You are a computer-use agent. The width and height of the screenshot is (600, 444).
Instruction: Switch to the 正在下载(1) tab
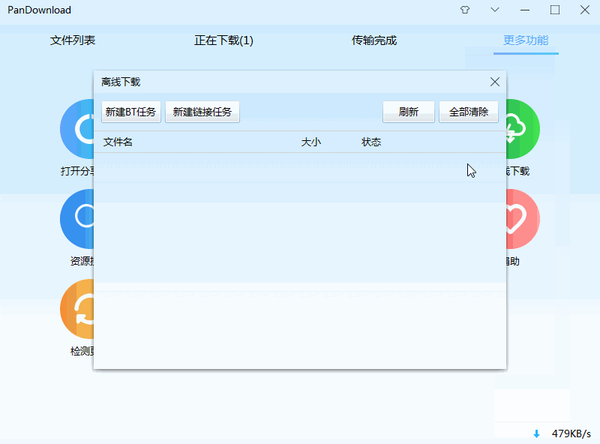tap(223, 40)
